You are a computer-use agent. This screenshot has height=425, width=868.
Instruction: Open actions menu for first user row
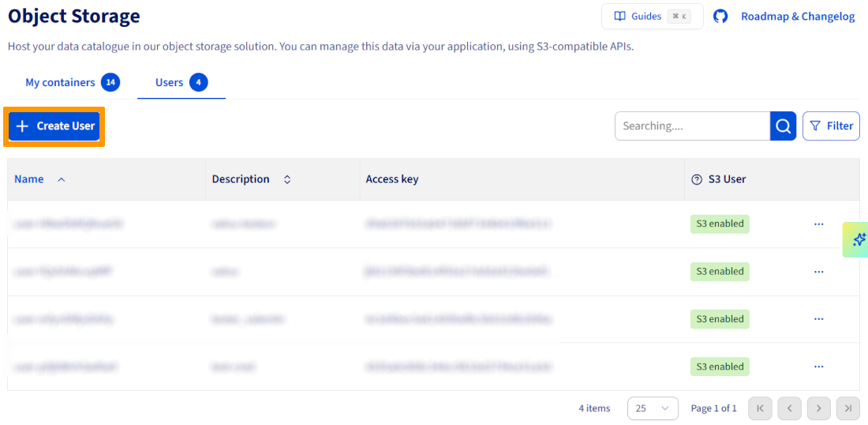coord(818,224)
